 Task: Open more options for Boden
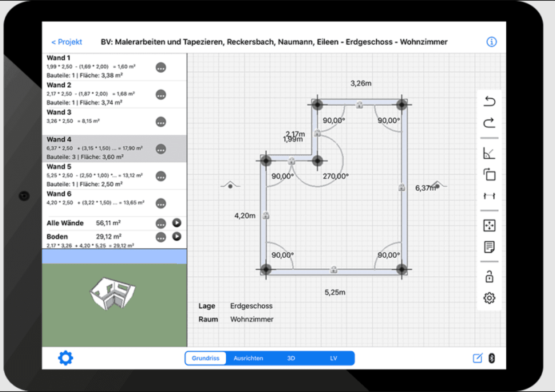161,237
